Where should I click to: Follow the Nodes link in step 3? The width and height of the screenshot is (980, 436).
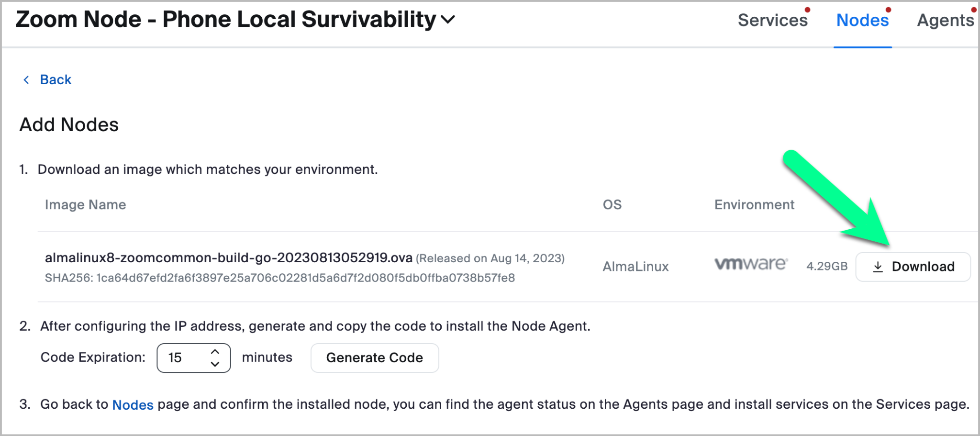point(133,405)
